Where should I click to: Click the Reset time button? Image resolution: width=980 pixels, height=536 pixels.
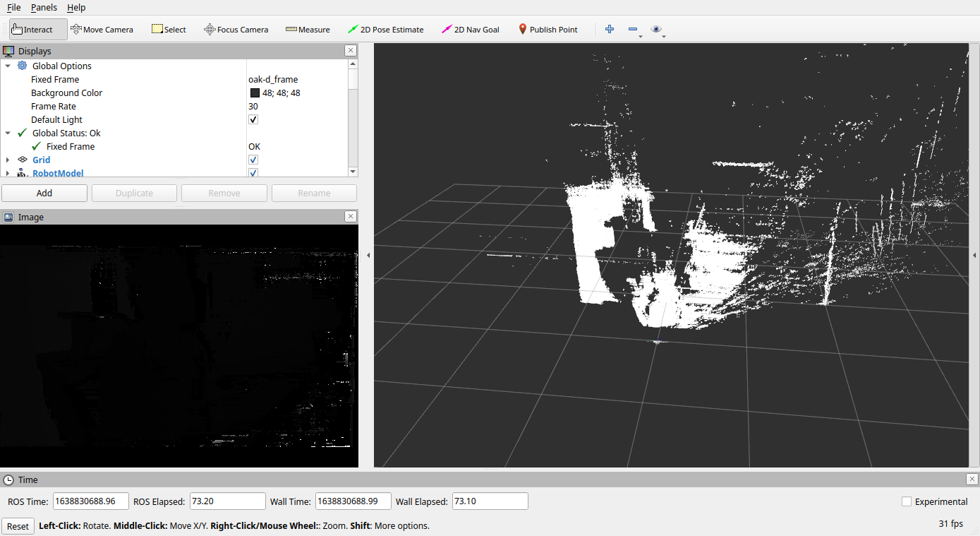coord(18,526)
